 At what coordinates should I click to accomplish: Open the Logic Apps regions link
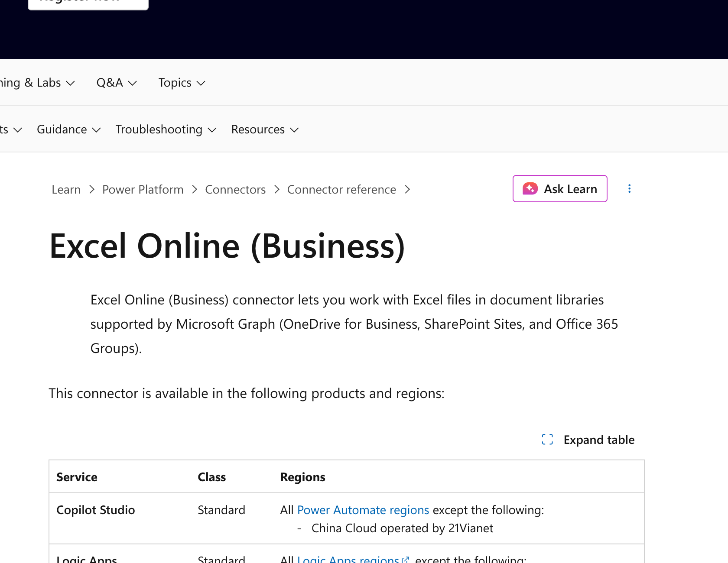tap(353, 559)
